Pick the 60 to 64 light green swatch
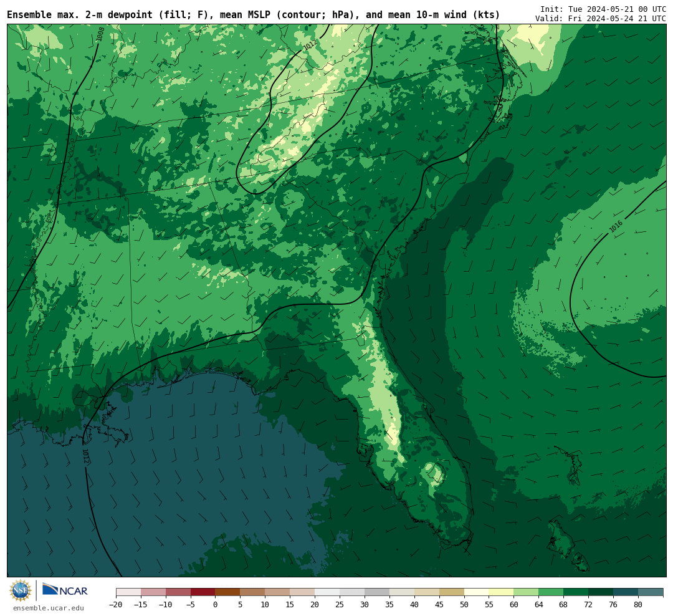This screenshot has width=673, height=616. 527,592
